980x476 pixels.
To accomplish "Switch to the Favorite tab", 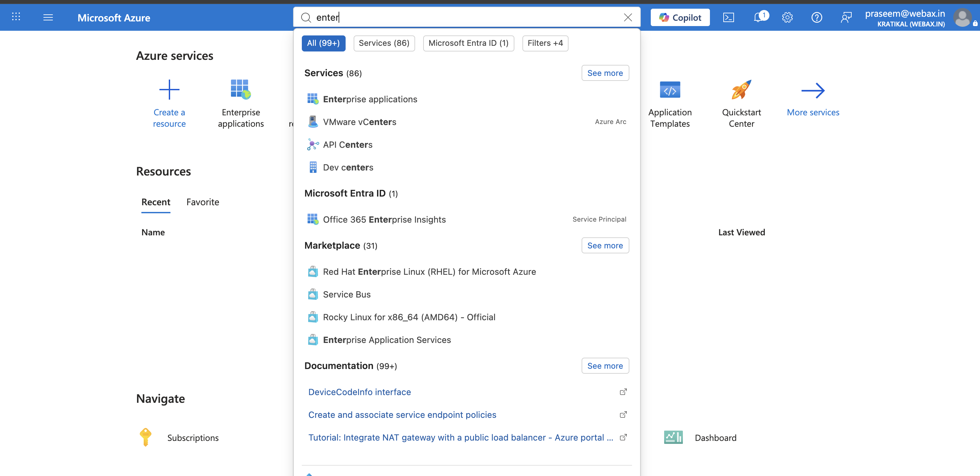I will pyautogui.click(x=203, y=202).
